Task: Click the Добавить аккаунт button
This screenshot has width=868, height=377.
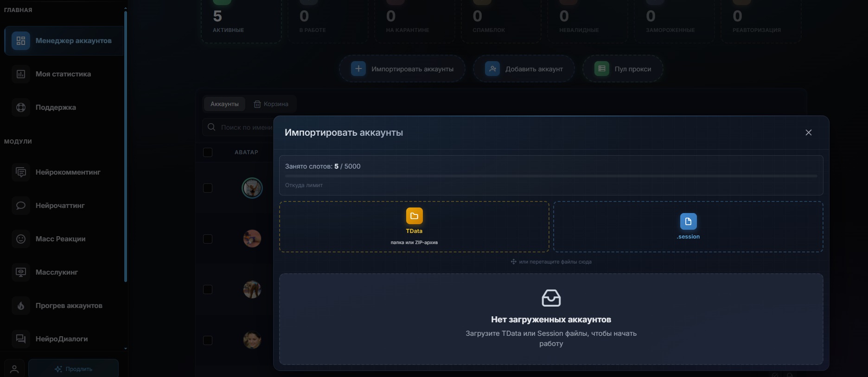Action: point(524,69)
